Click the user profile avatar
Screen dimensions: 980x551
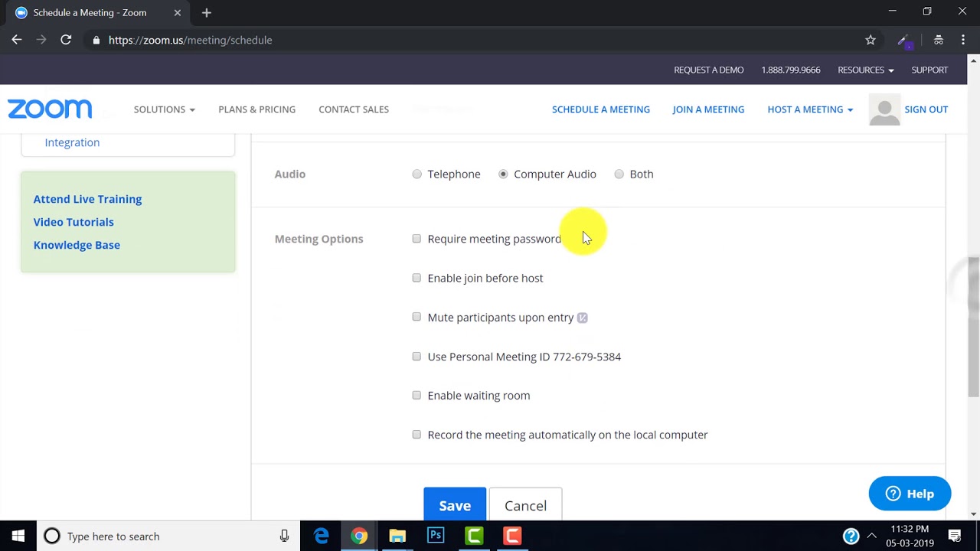click(x=884, y=109)
